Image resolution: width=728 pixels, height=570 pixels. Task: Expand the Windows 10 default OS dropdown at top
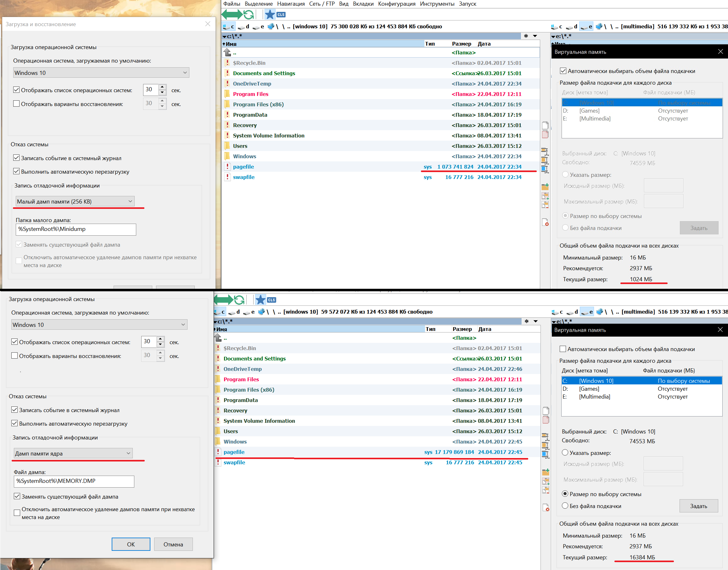click(x=101, y=73)
